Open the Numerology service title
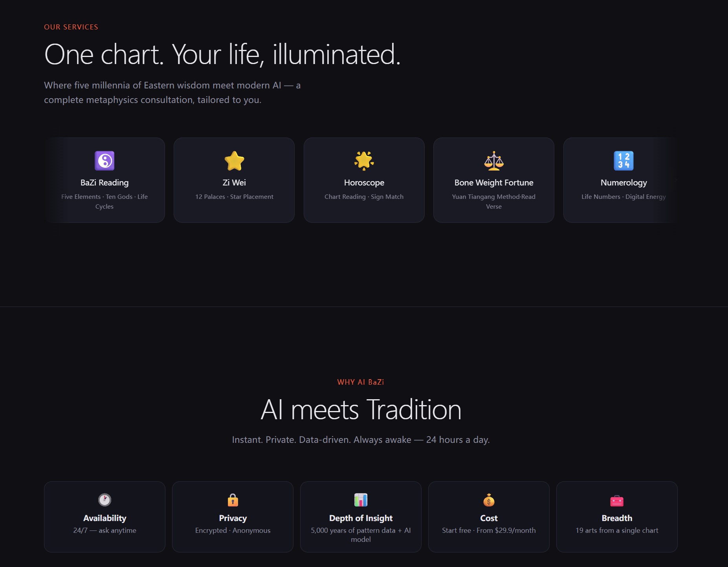The height and width of the screenshot is (567, 728). click(x=624, y=183)
